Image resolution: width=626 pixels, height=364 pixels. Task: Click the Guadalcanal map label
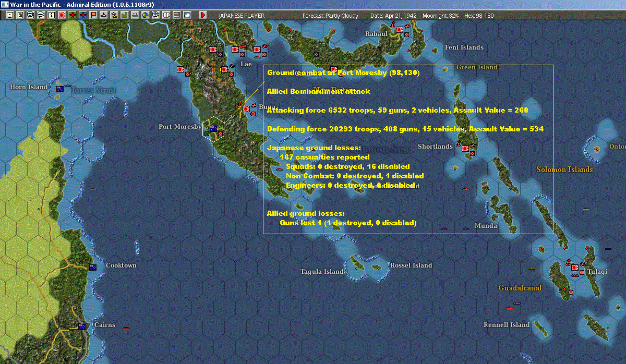(x=520, y=288)
